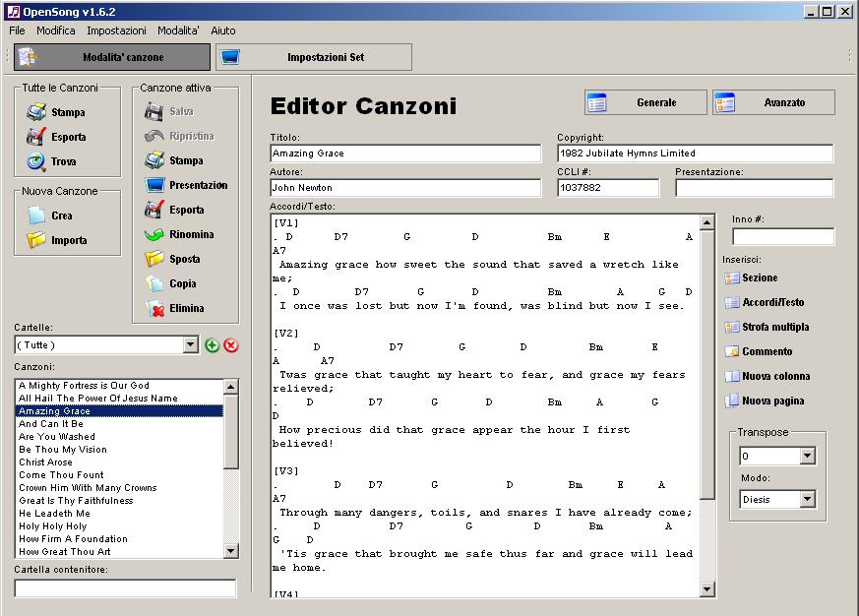This screenshot has width=859, height=616.
Task: Click the green add folder icon
Action: [212, 345]
